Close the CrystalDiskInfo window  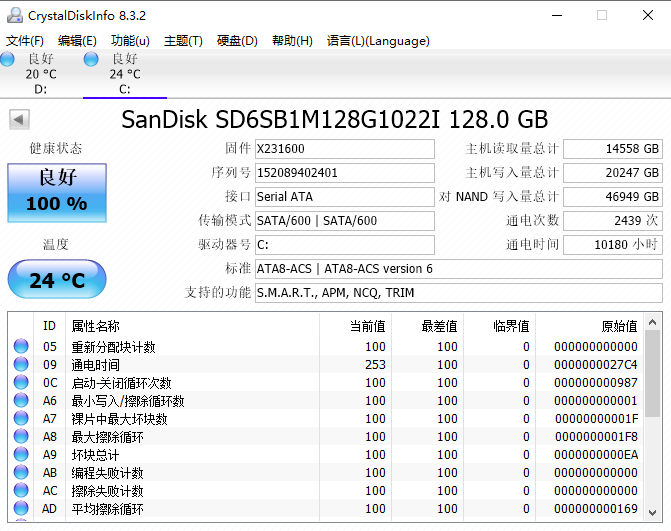pos(648,15)
